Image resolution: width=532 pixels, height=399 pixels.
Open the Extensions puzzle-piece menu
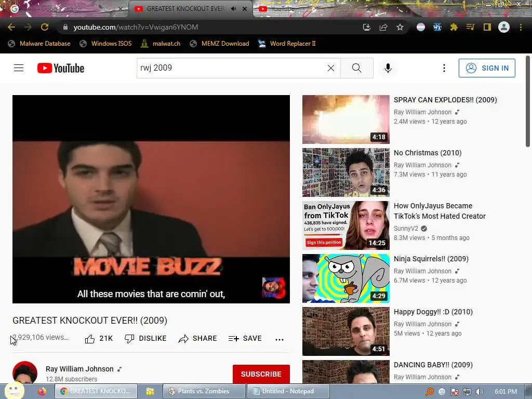click(x=454, y=27)
